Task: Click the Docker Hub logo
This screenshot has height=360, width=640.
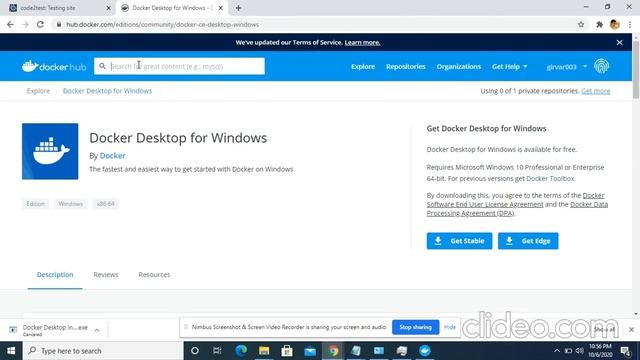Action: 54,66
